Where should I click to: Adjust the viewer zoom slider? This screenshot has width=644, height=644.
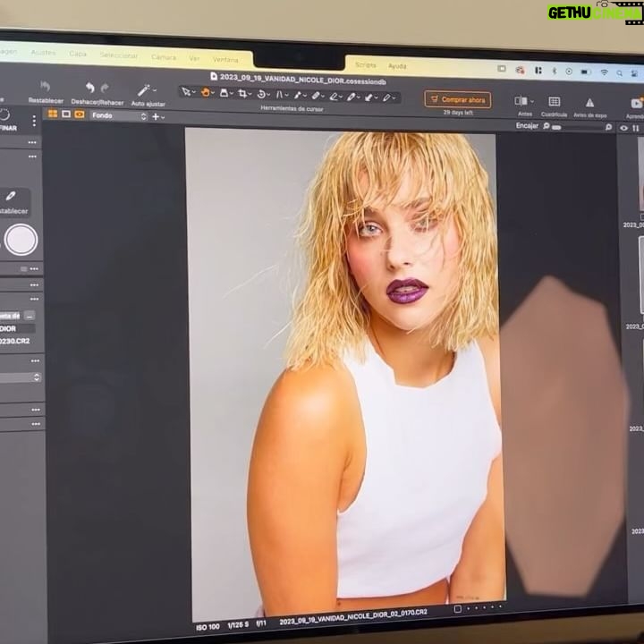pyautogui.click(x=577, y=127)
